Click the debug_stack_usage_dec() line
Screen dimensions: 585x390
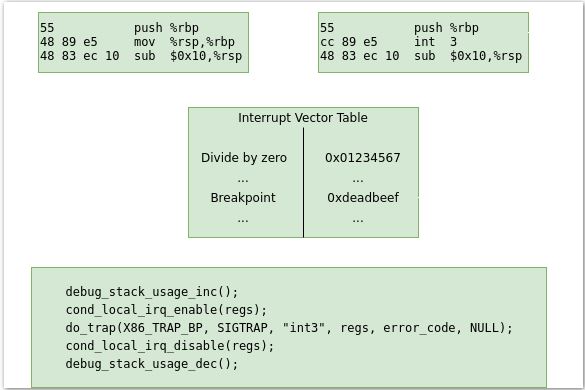(x=151, y=364)
